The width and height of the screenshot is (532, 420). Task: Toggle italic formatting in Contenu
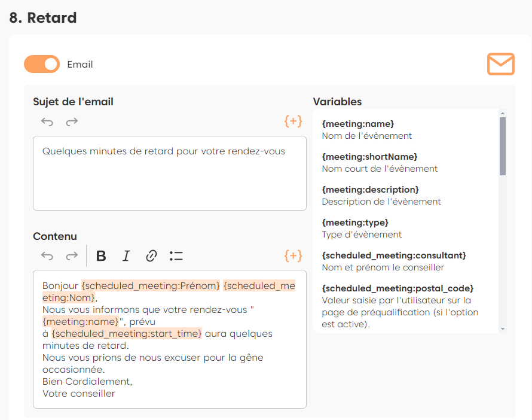click(126, 256)
